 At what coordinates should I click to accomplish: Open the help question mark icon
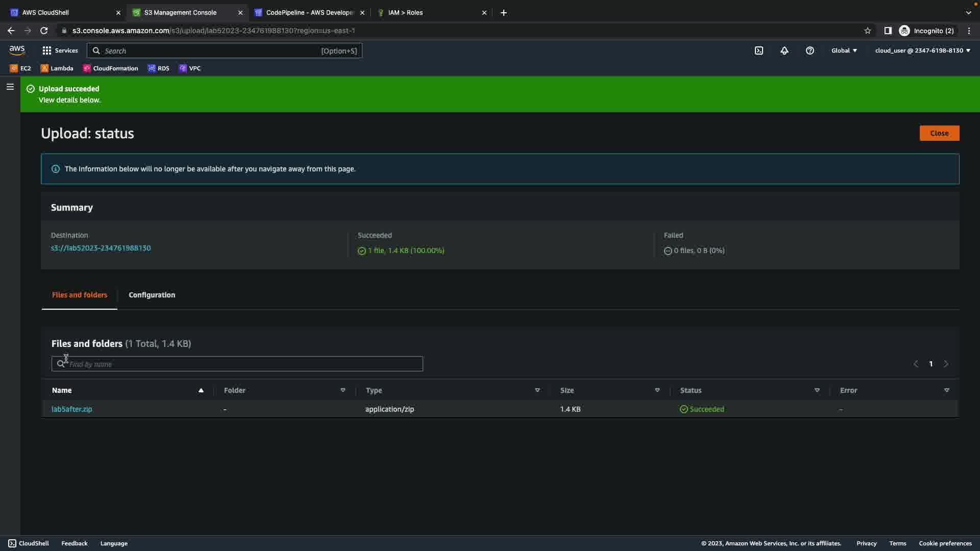pos(810,51)
